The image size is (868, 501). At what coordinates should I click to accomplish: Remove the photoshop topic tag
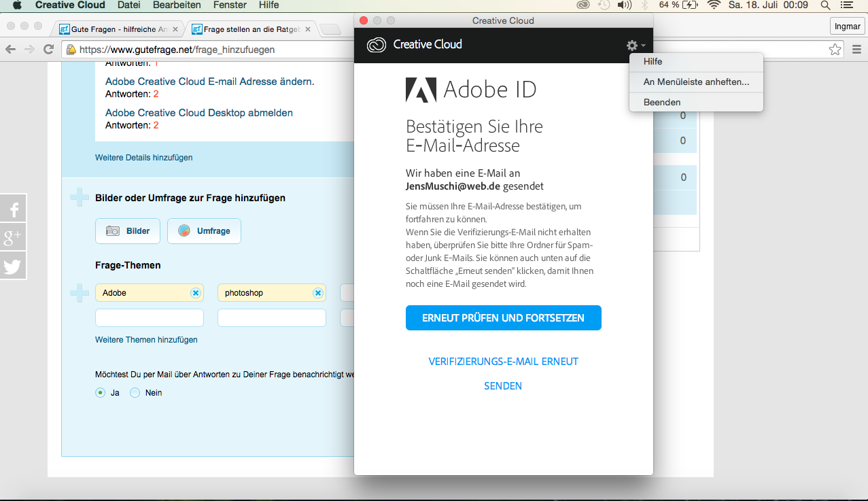point(317,293)
